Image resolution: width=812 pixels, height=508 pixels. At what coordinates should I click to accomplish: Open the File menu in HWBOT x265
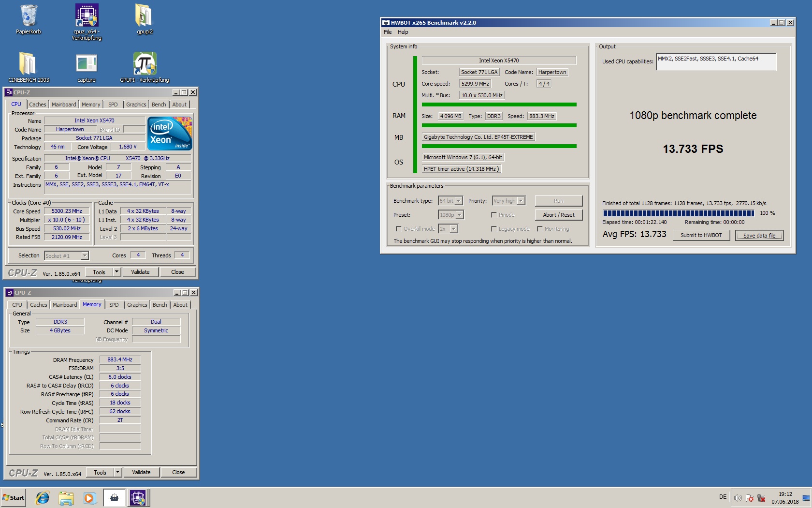tap(388, 32)
